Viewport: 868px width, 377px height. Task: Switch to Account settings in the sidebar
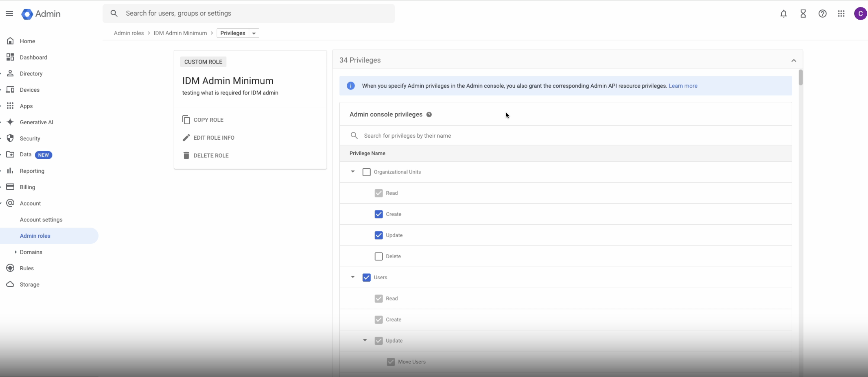pyautogui.click(x=41, y=219)
